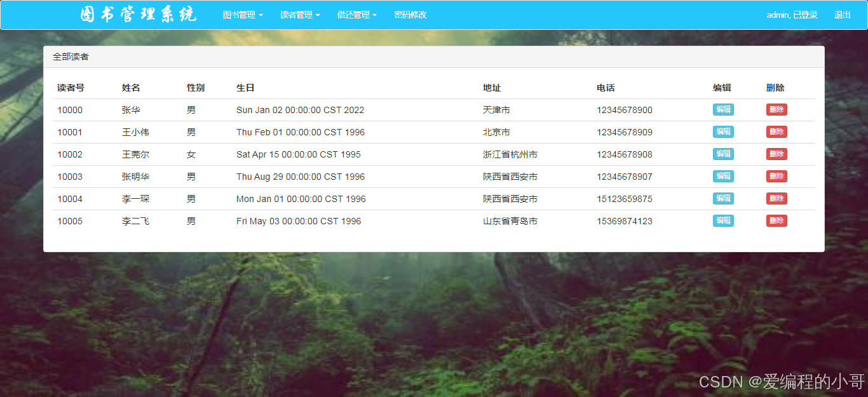The image size is (868, 397).
Task: Delete reader 王莍尔's record
Action: pos(776,154)
